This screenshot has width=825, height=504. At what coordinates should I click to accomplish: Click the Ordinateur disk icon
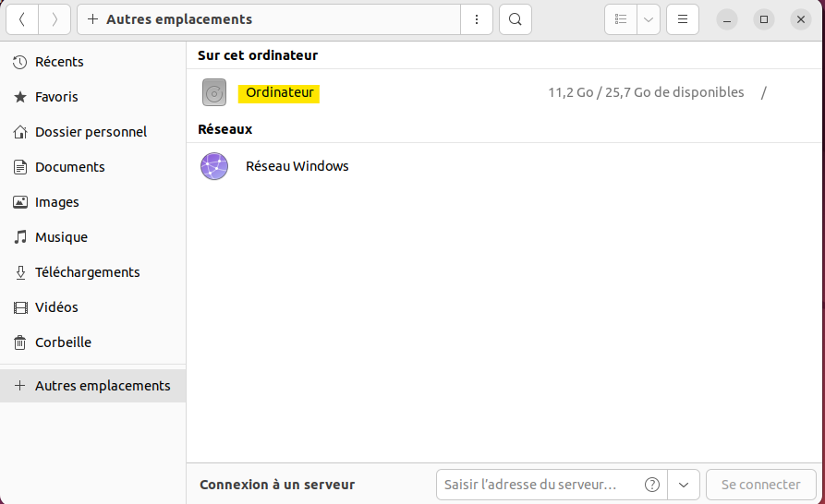pyautogui.click(x=214, y=92)
